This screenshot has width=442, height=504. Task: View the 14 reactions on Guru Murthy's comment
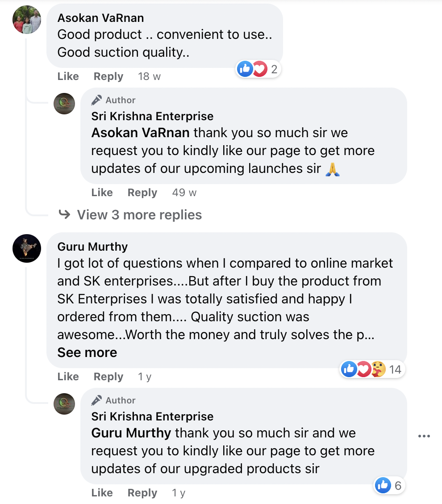[x=371, y=369]
